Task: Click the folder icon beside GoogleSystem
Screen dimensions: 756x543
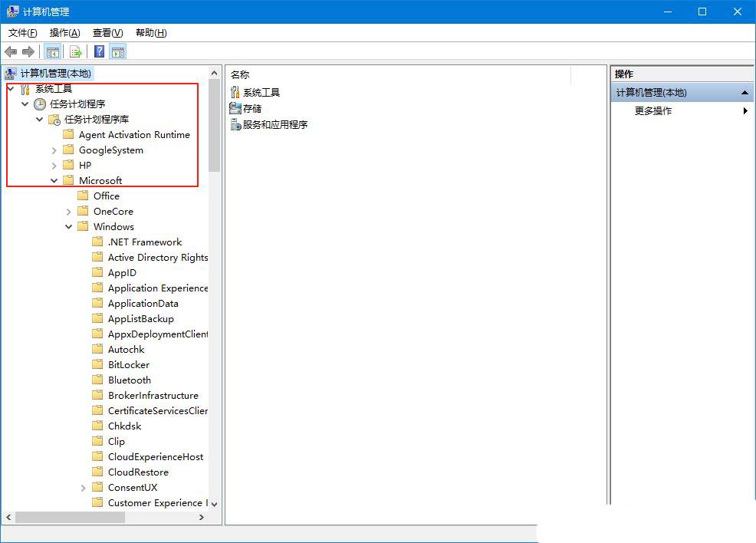Action: [x=68, y=150]
